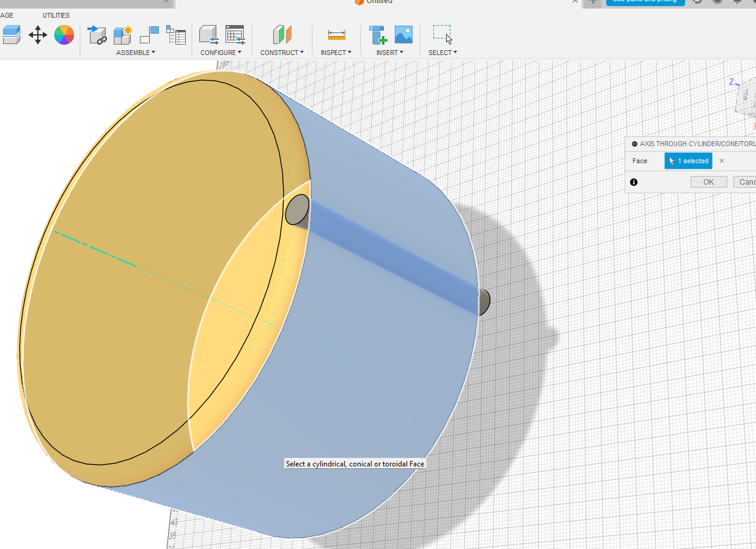This screenshot has width=756, height=549.
Task: Click the Press Pull icon
Action: (11, 35)
